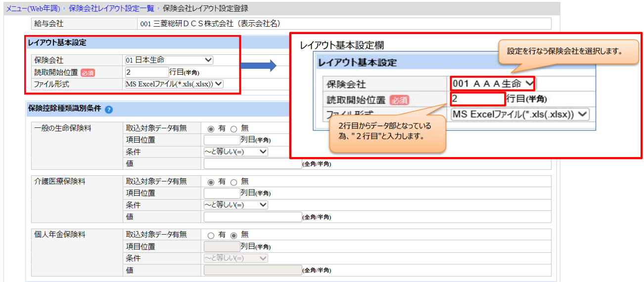The image size is (644, 282).
Task: Select 有 for 一般の生命保険料 取込対象データ
Action: coord(211,128)
